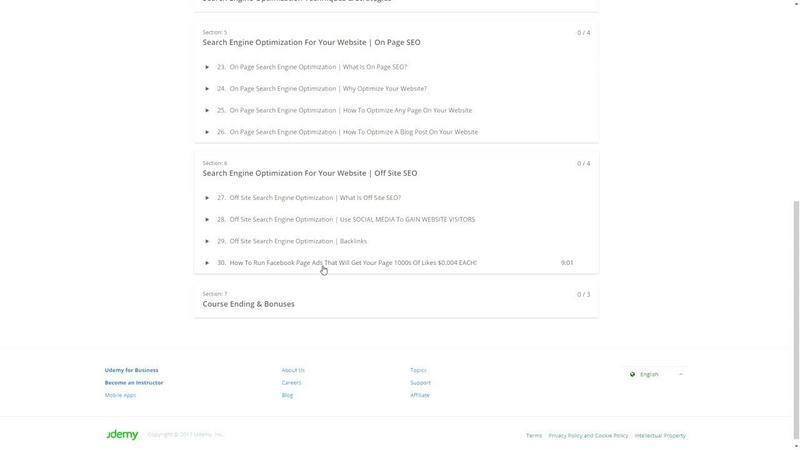Click play icon beside lecture 25
This screenshot has height=450, width=800.
point(207,110)
